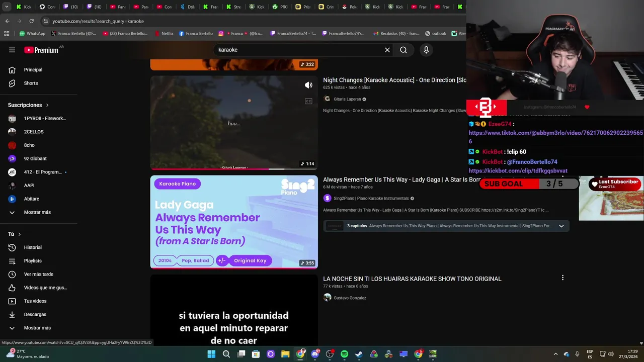Open Always Remember Us This Way thumbnail

pyautogui.click(x=234, y=222)
